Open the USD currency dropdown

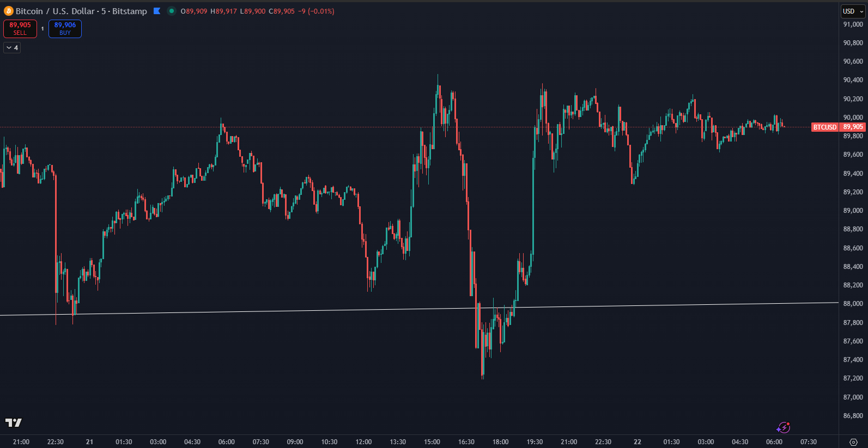click(853, 11)
